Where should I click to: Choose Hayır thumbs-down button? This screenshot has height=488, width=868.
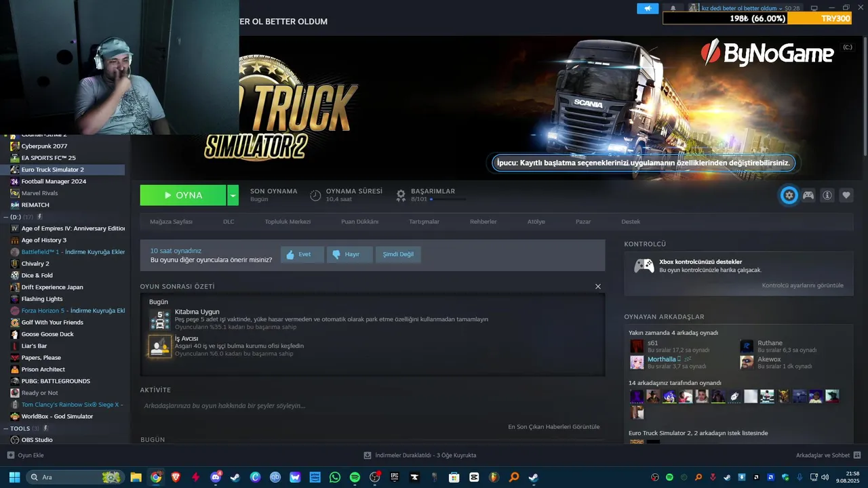point(349,255)
